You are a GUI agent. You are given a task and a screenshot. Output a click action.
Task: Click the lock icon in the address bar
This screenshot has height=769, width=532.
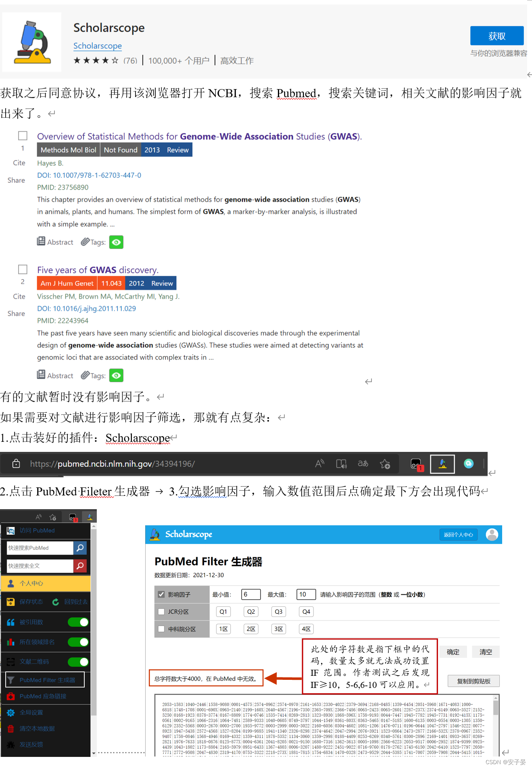tap(16, 464)
